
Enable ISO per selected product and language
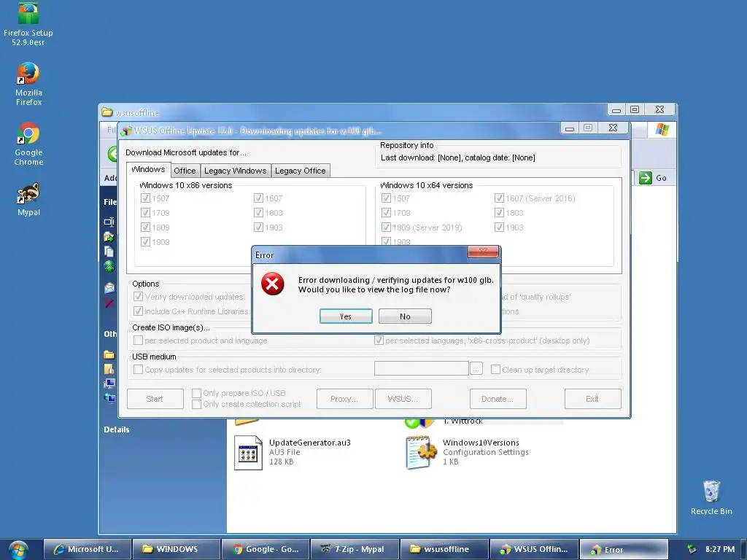point(138,341)
